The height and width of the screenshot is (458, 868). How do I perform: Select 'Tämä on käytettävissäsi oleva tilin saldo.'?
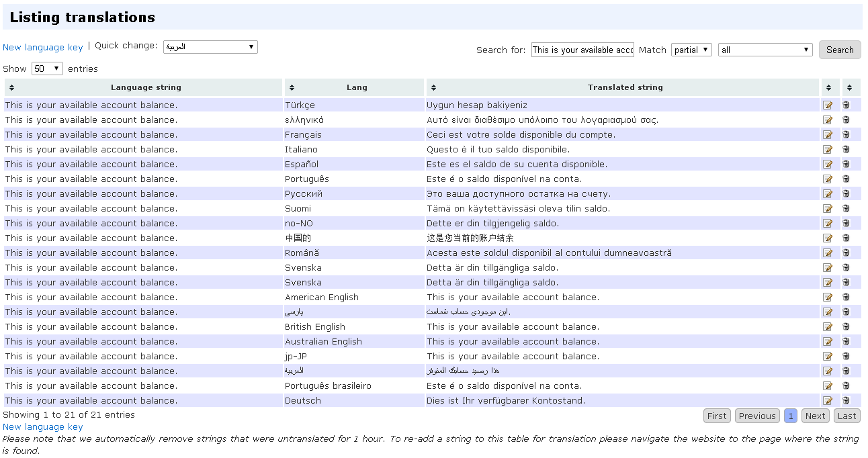point(518,209)
